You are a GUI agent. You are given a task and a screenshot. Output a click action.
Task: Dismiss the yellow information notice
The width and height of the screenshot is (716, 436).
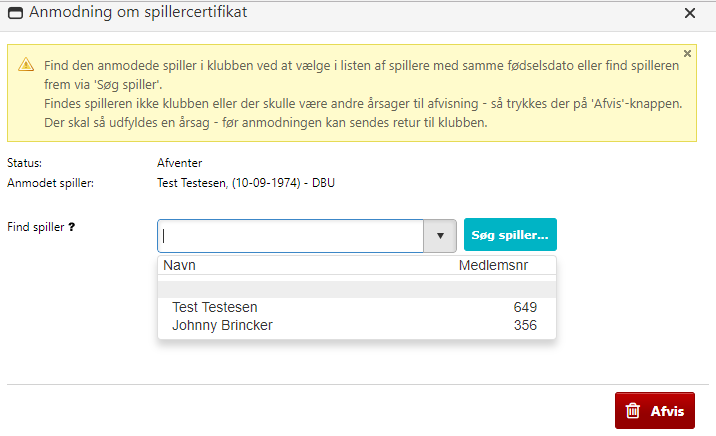(687, 53)
